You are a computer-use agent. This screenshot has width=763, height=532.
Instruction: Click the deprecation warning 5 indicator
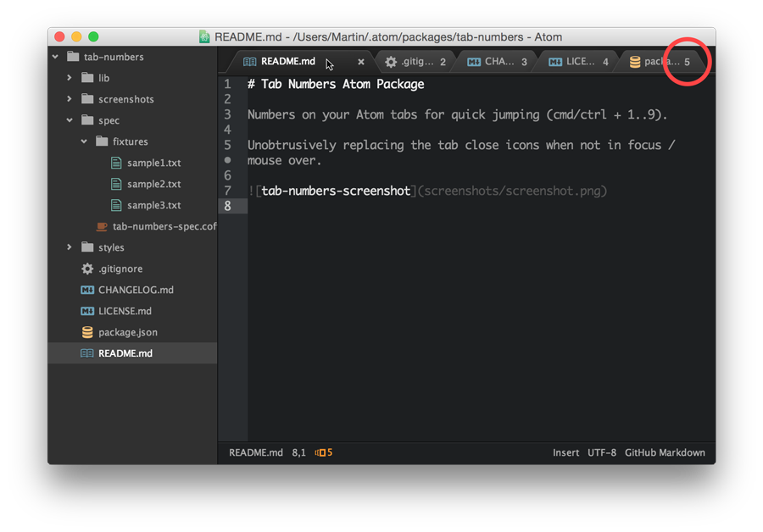[x=324, y=452]
